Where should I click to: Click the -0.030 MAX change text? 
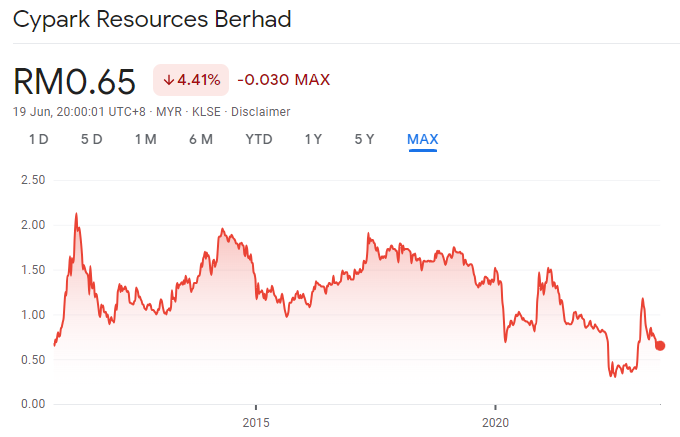tap(283, 79)
